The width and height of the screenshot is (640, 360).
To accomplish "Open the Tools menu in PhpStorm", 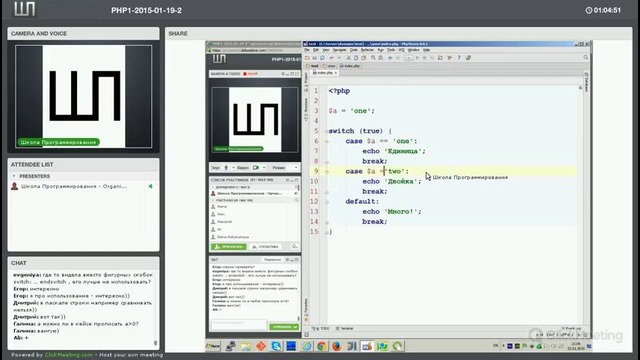I will tap(391, 50).
